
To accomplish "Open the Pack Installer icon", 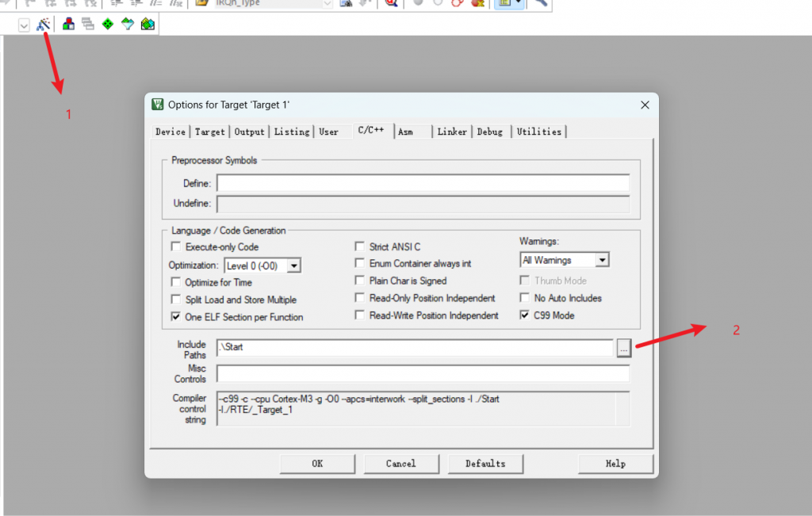I will [147, 25].
